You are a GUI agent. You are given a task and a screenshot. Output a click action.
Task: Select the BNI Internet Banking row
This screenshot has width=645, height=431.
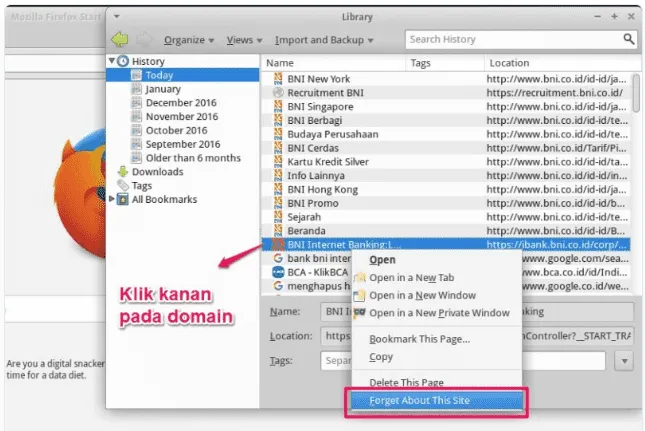[446, 244]
